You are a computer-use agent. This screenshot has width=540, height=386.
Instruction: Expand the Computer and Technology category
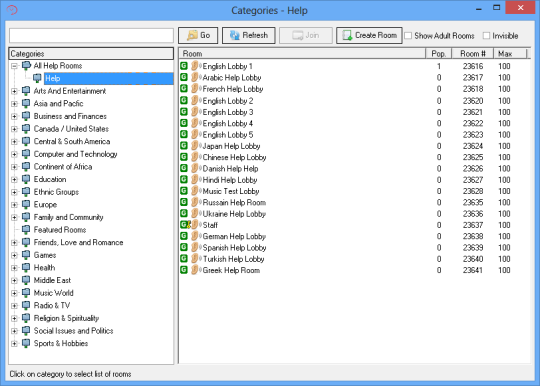pos(14,154)
